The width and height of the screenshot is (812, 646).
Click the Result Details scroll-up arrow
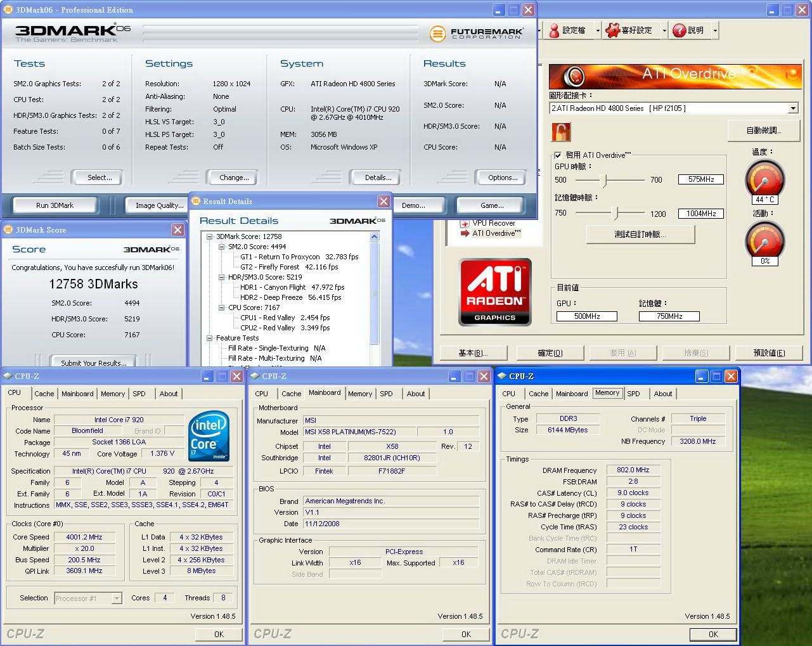(x=374, y=236)
